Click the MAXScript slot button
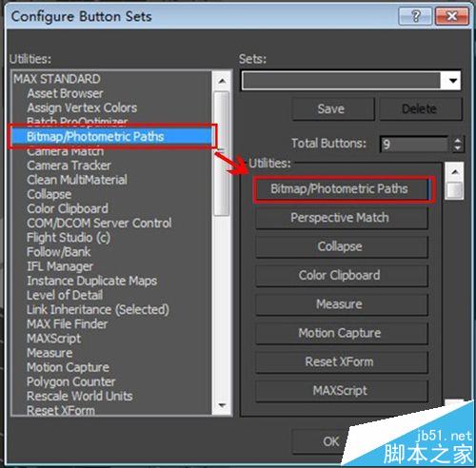 342,391
